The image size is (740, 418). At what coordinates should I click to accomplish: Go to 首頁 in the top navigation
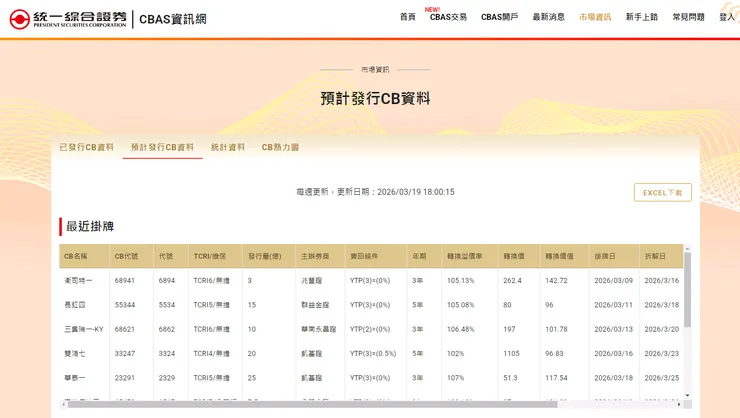point(407,17)
